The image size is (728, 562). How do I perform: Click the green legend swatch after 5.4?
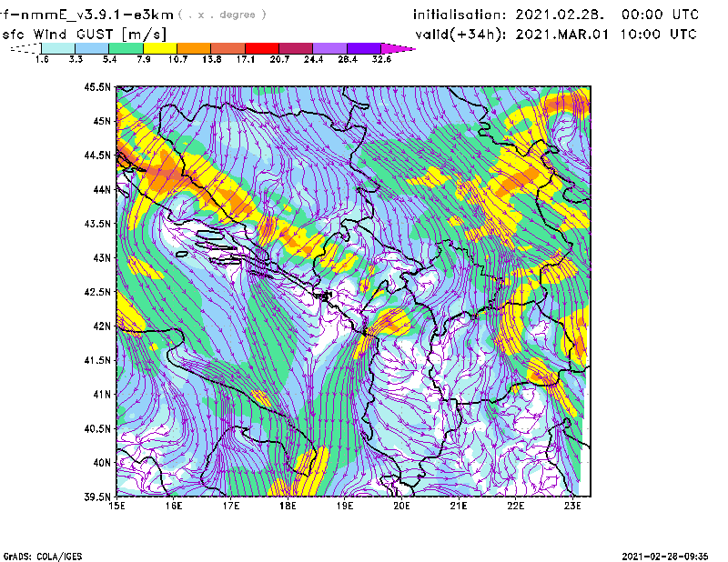126,48
